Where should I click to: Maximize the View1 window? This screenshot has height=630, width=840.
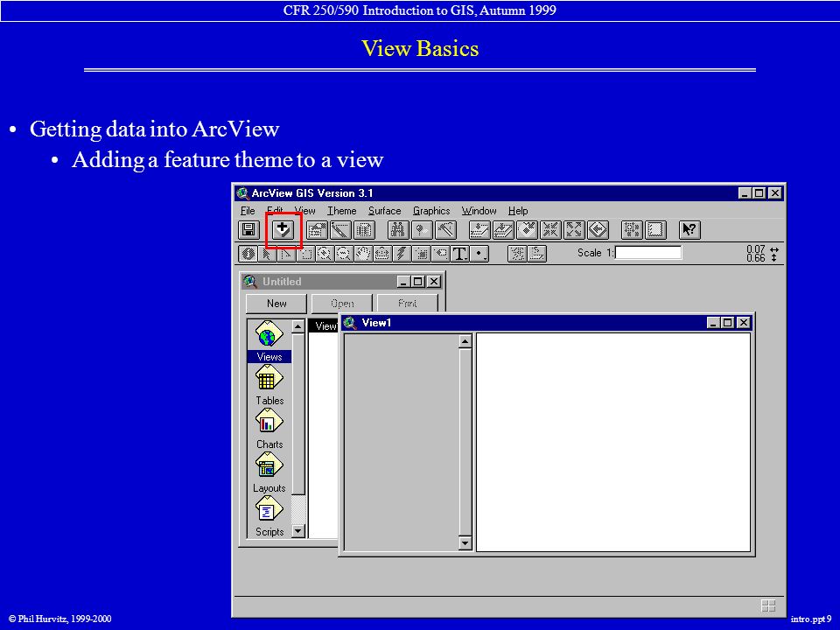pos(727,323)
